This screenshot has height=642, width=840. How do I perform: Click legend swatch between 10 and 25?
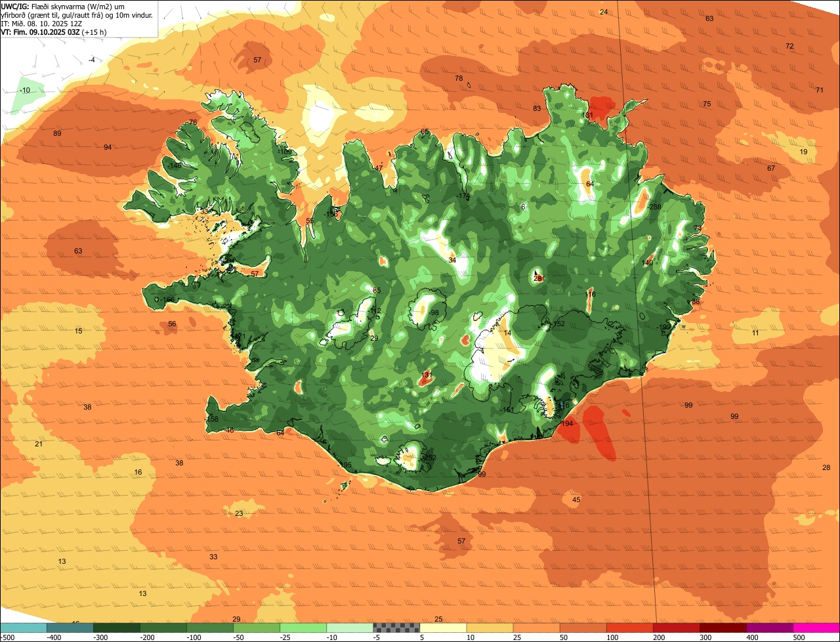coord(490,628)
